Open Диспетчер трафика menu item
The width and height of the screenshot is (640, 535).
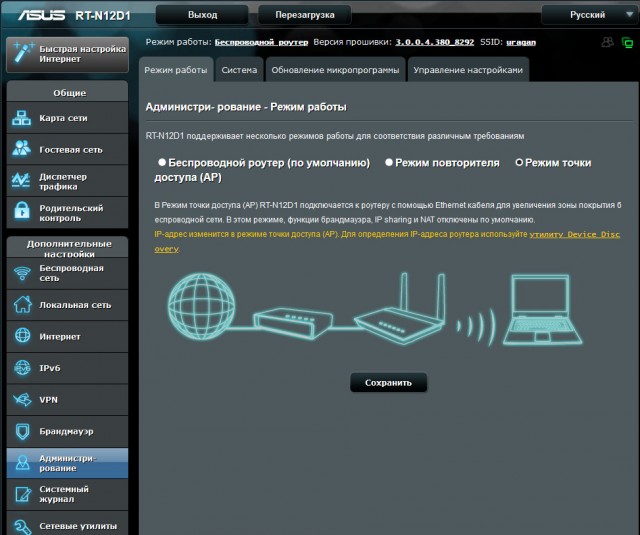click(x=67, y=181)
